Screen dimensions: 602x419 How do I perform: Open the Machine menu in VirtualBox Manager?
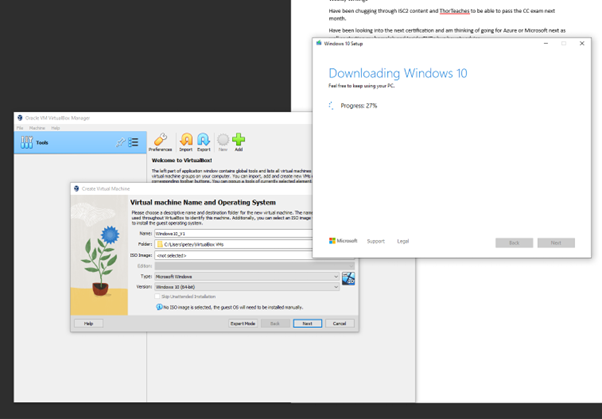[x=37, y=128]
